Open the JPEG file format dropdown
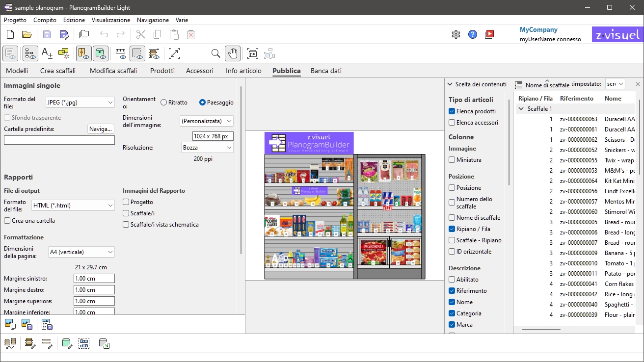644x362 pixels. 80,103
